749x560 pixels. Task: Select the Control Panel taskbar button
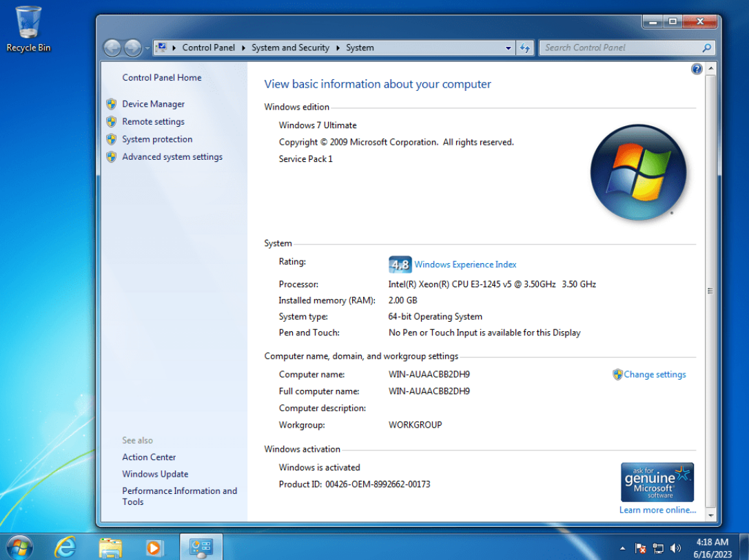(x=201, y=547)
